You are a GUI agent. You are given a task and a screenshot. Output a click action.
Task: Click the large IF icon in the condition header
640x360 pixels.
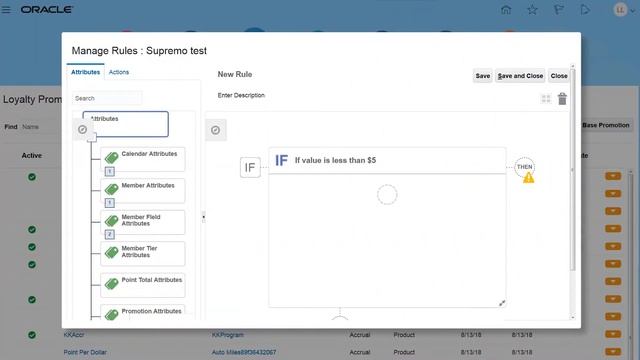point(282,160)
